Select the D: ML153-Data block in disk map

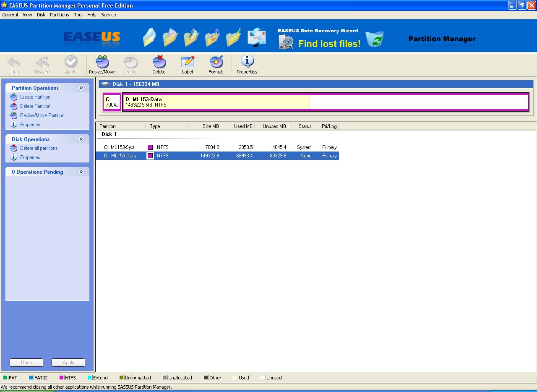(x=326, y=102)
